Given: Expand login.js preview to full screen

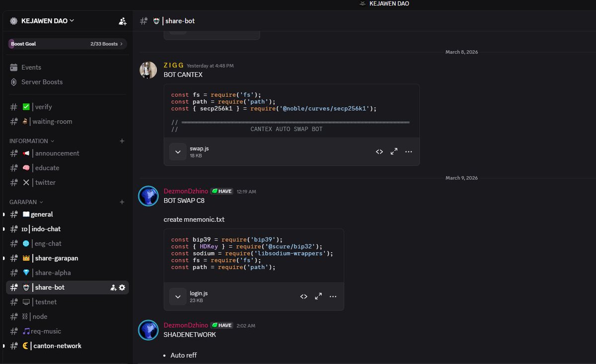Looking at the screenshot, I should point(318,297).
